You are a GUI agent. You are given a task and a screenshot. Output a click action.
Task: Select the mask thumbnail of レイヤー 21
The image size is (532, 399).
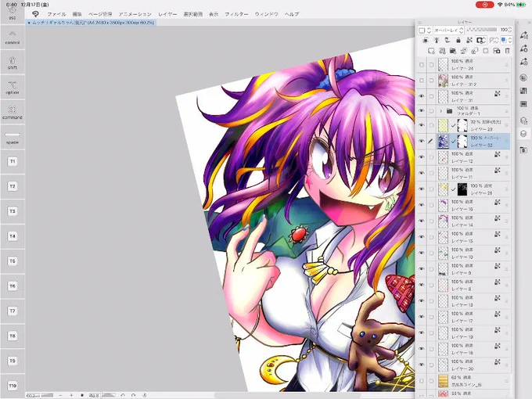tap(462, 189)
